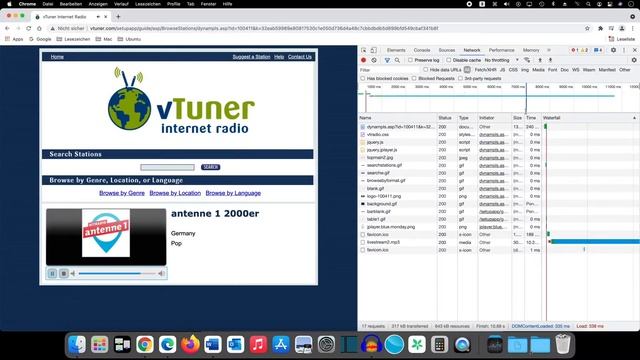
Task: Show more DevTools tabs with the chevron
Action: coord(549,50)
